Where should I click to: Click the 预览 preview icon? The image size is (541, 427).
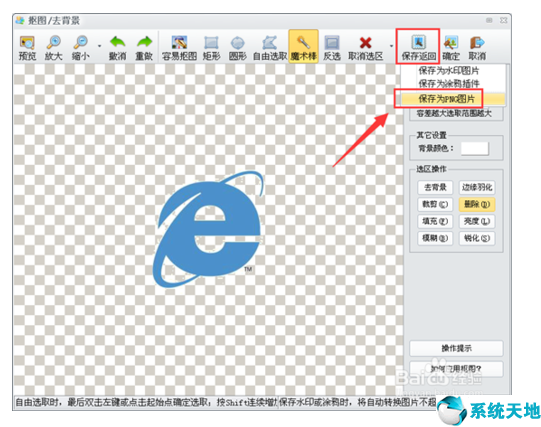tap(27, 48)
